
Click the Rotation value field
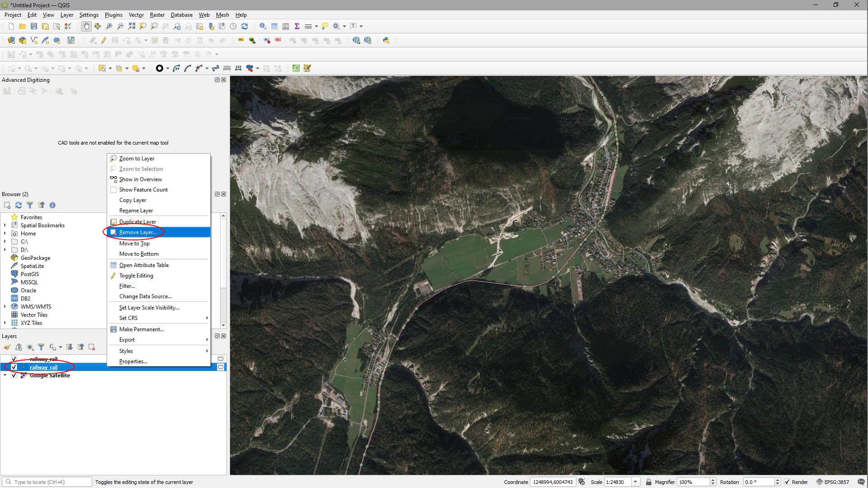(x=759, y=482)
